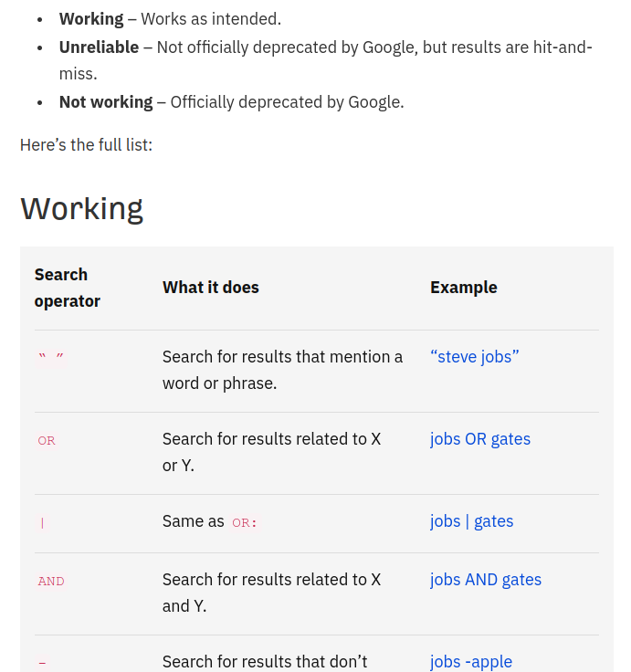Click the quotation marks operator code

pos(51,358)
